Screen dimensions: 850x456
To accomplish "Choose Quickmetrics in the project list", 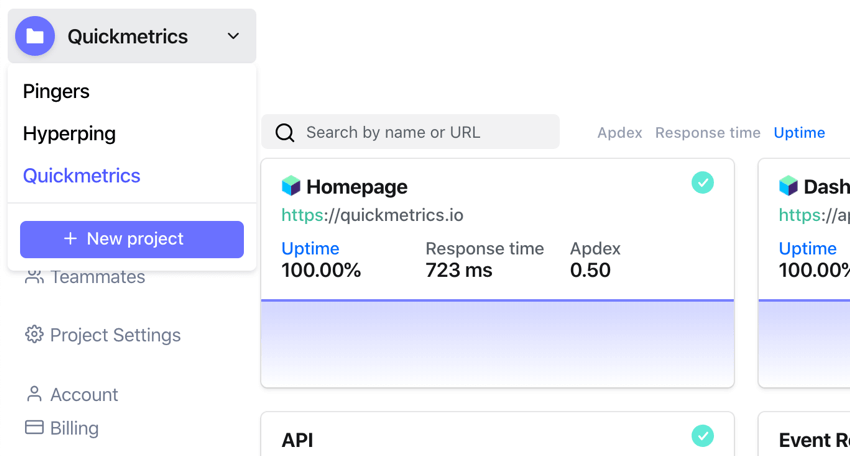I will coord(81,176).
